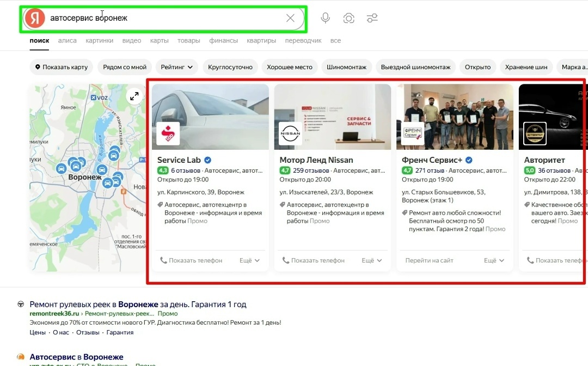This screenshot has height=366, width=588.
Task: Expand Ещё menu on Френч Сервис+ card
Action: (x=494, y=260)
